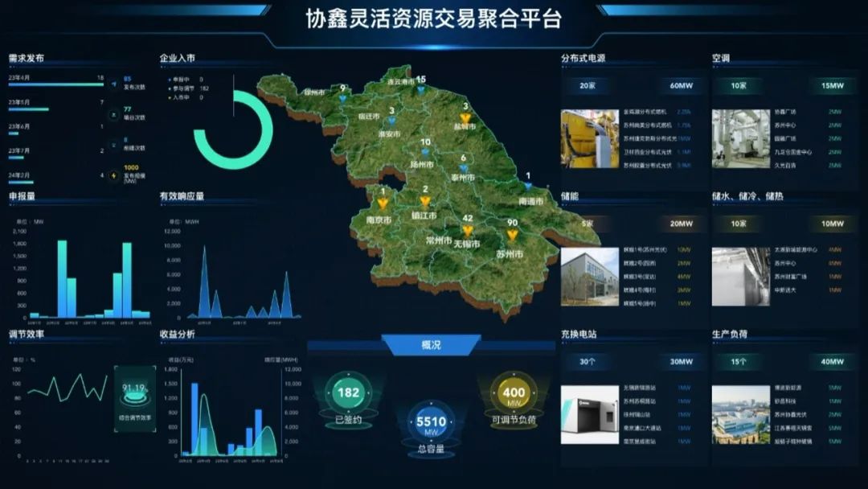Click the 1000 发布规模 value
The width and height of the screenshot is (868, 489).
point(131,167)
